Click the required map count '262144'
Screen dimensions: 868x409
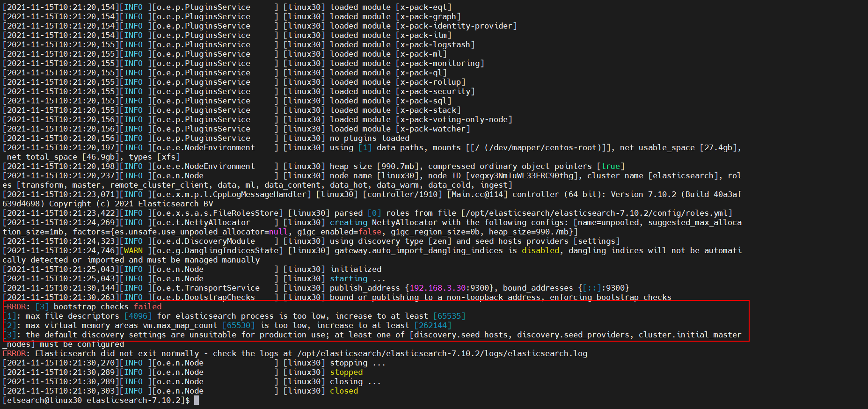tap(433, 325)
